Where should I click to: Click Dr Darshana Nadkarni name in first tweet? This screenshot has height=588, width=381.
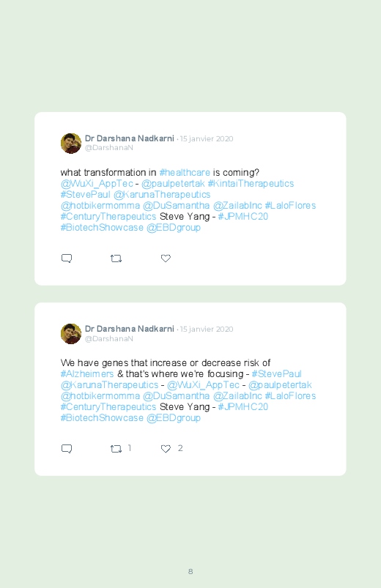coord(130,138)
